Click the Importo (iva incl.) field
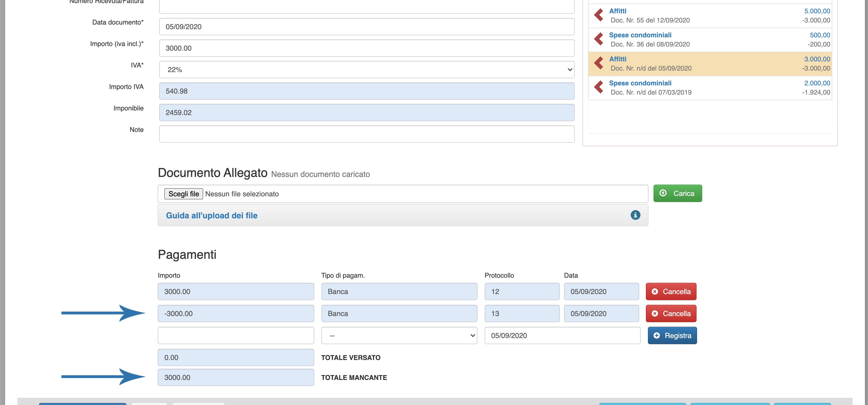The width and height of the screenshot is (868, 405). [x=366, y=48]
